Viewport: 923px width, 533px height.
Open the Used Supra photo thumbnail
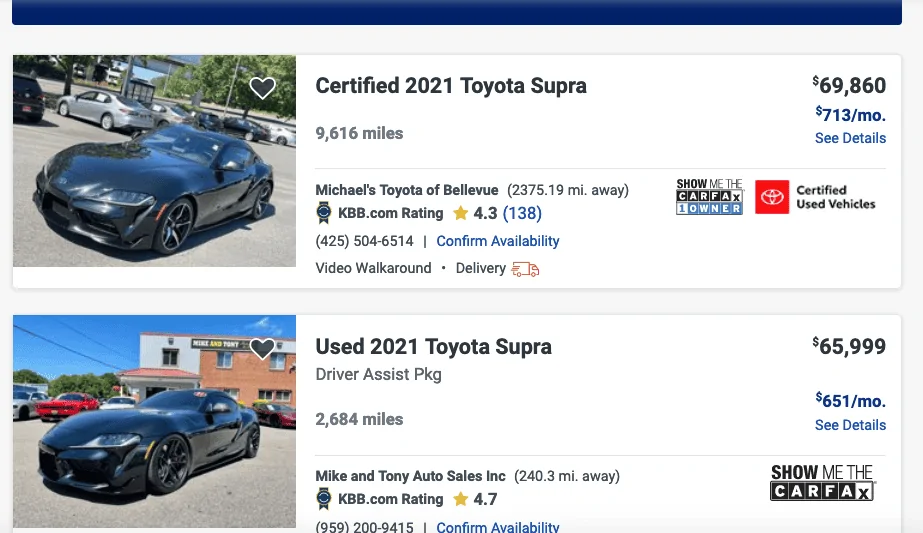(x=154, y=421)
